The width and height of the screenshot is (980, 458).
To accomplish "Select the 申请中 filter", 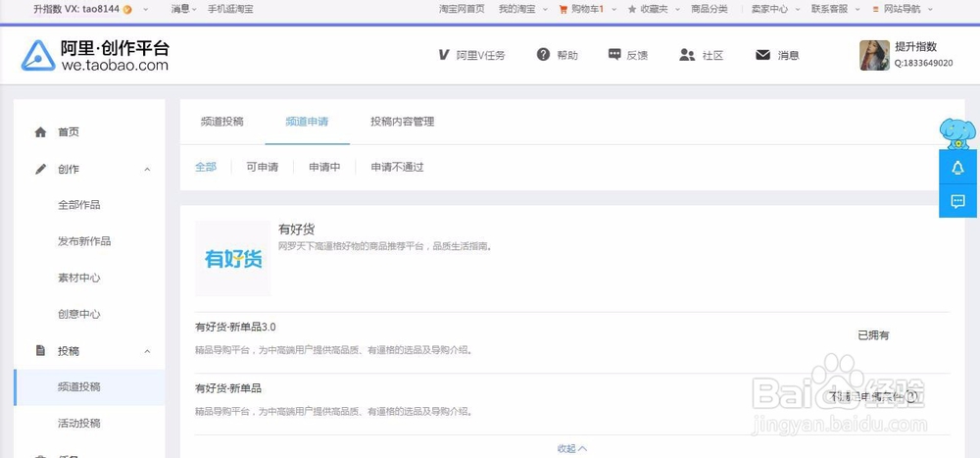I will pyautogui.click(x=324, y=167).
